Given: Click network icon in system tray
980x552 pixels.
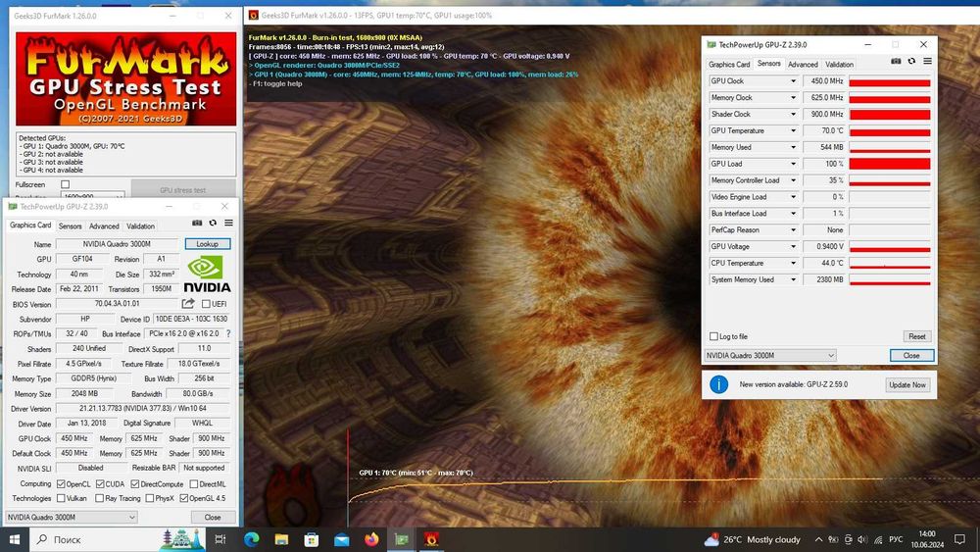Looking at the screenshot, I should click(x=878, y=539).
